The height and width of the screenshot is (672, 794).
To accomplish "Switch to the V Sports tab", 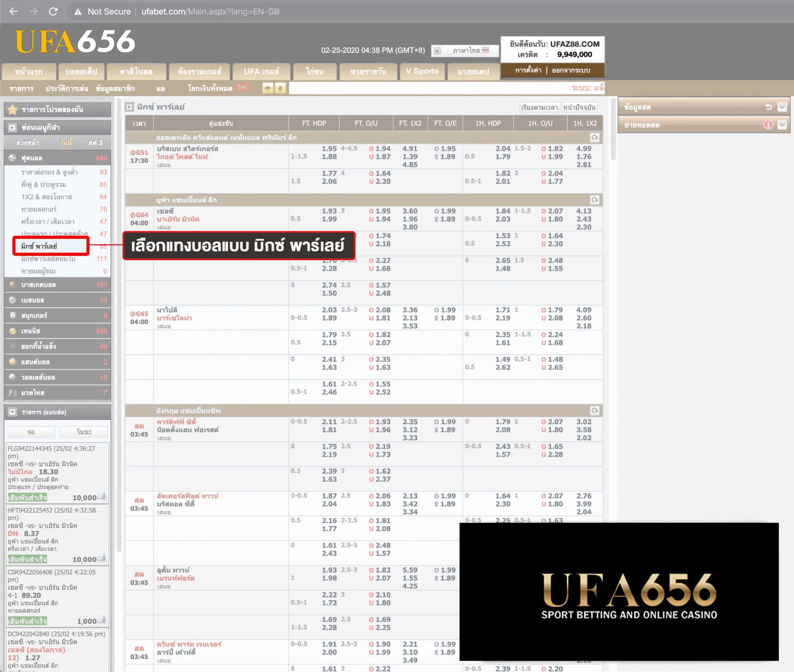I will tap(422, 71).
